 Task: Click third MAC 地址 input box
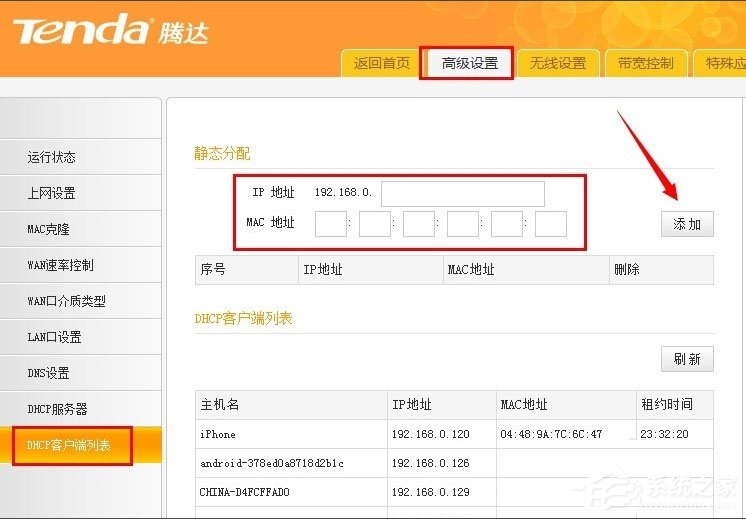(x=419, y=224)
